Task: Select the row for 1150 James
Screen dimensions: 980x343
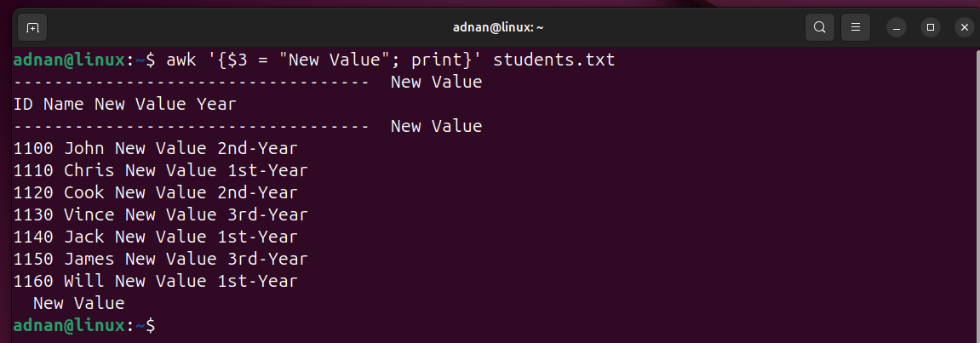Action: pyautogui.click(x=161, y=259)
